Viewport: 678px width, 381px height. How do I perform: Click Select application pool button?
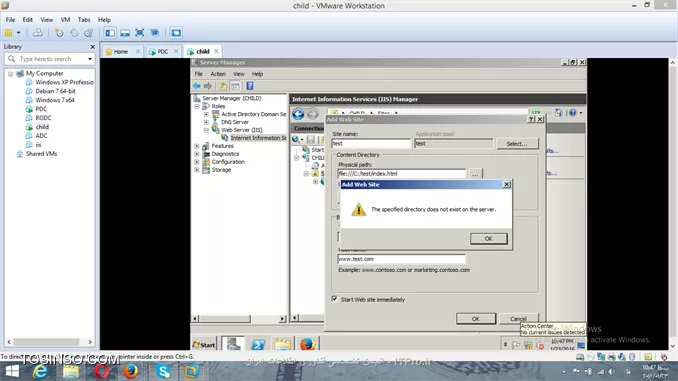517,144
